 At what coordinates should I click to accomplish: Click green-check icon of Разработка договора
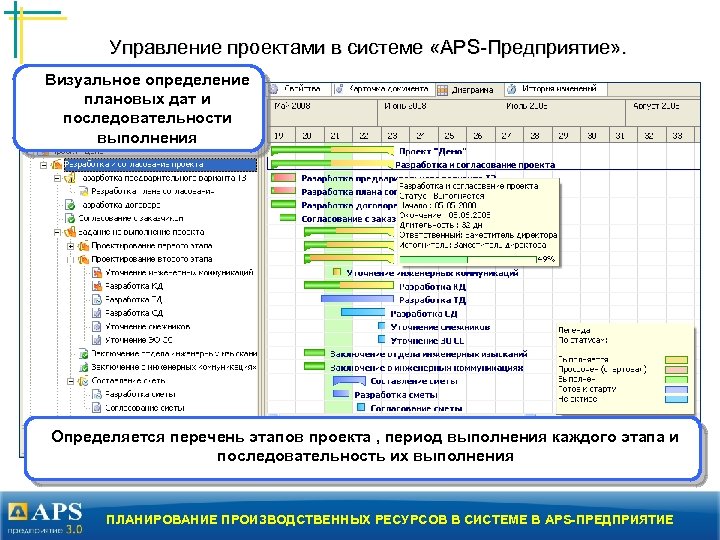70,205
